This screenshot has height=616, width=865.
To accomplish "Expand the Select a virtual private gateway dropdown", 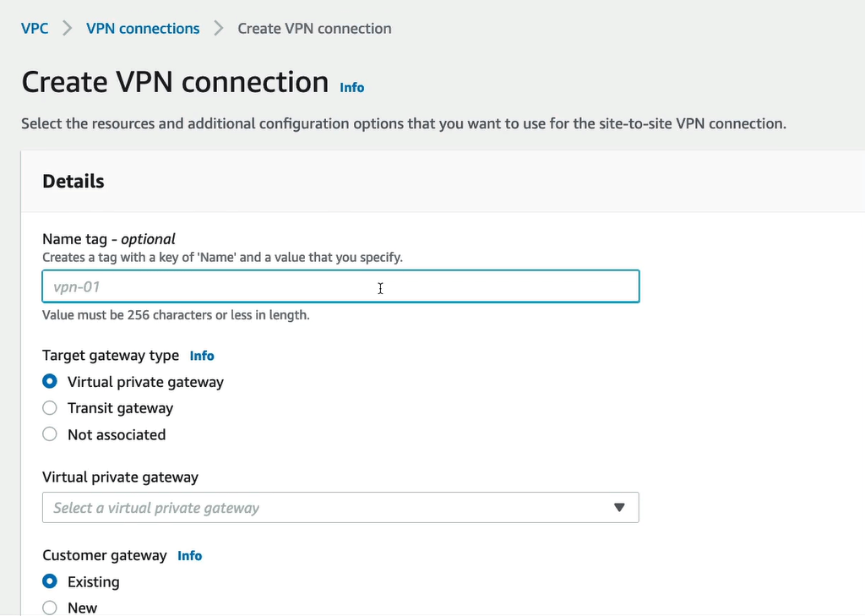I will pyautogui.click(x=340, y=508).
